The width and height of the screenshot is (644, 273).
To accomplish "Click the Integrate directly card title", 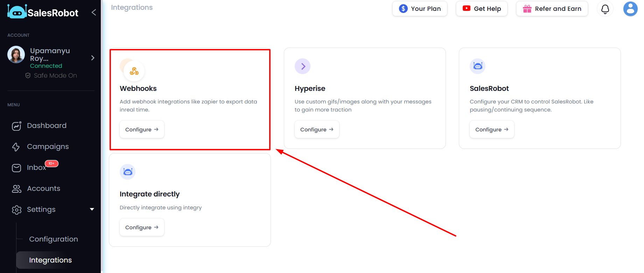I will pyautogui.click(x=149, y=194).
